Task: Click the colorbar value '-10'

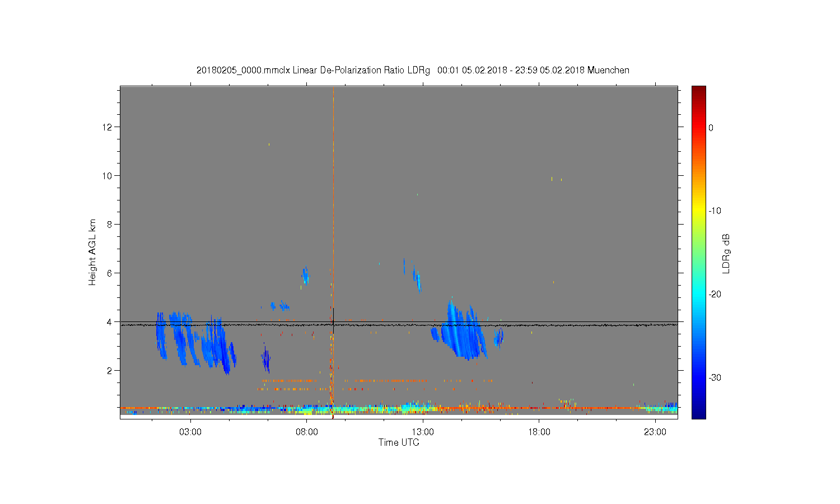Action: coord(715,211)
